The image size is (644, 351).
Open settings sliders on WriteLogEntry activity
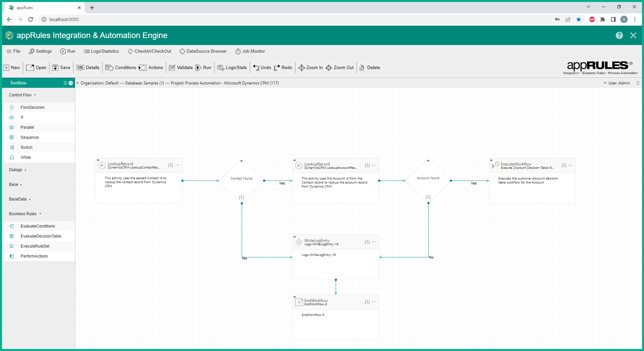367,242
